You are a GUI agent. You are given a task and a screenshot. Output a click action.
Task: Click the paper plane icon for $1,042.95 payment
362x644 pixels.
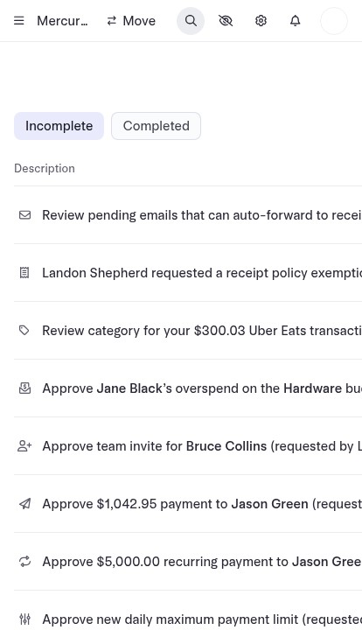click(25, 503)
